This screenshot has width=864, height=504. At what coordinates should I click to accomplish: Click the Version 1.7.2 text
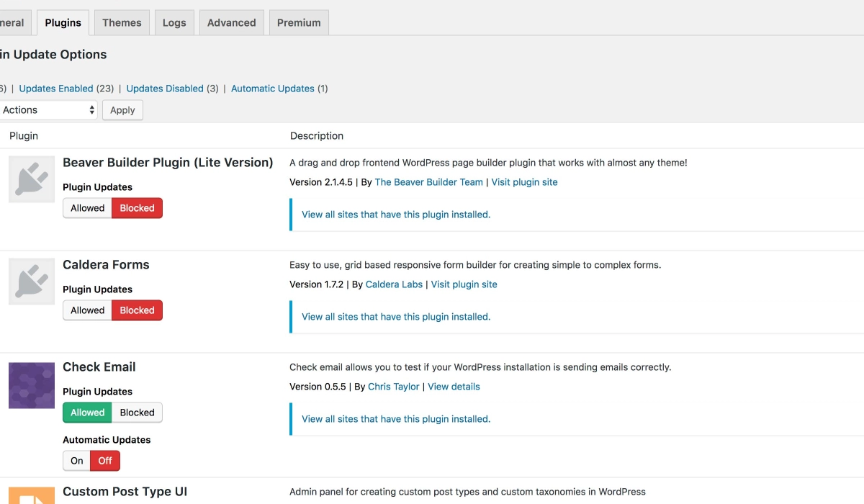(x=317, y=284)
